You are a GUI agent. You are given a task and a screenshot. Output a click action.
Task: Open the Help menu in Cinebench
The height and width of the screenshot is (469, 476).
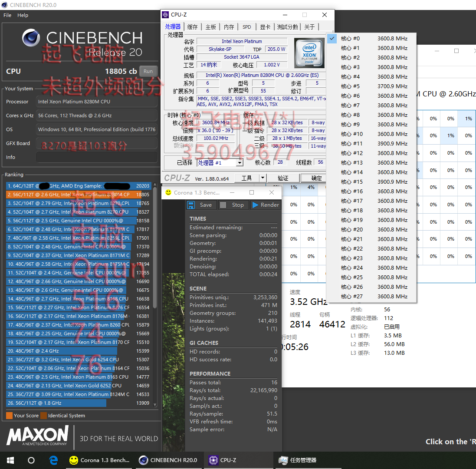pyautogui.click(x=23, y=15)
